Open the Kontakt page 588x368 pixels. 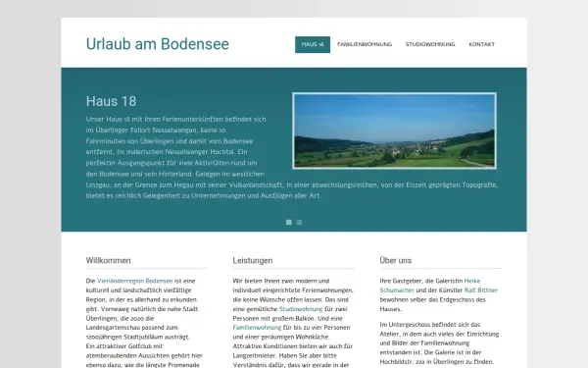coord(481,44)
